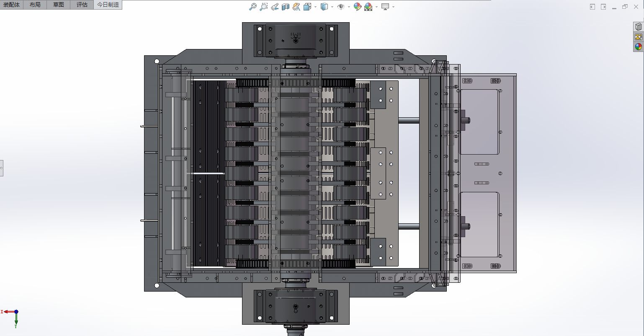This screenshot has height=336, width=644.
Task: Click the Apply Scene icon
Action: tap(368, 7)
